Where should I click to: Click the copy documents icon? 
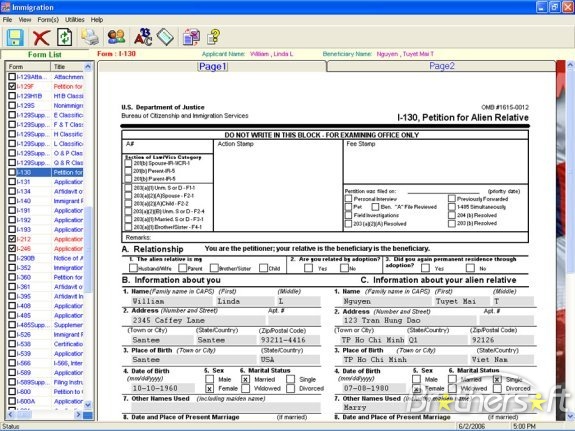tap(191, 37)
